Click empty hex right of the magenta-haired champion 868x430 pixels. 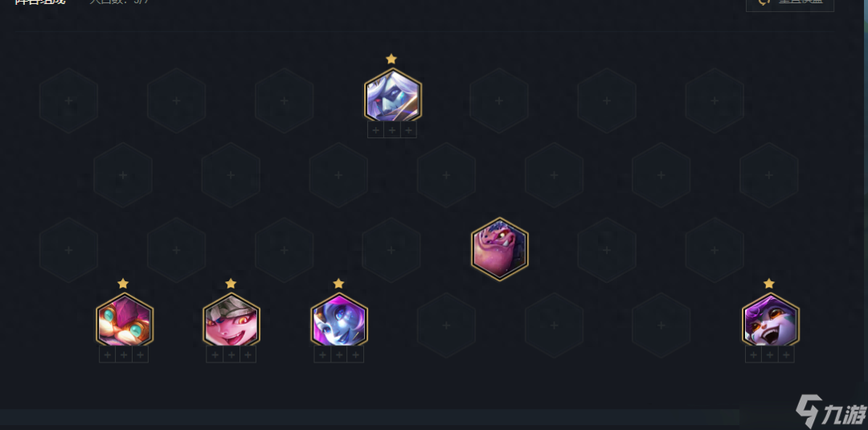tap(446, 326)
